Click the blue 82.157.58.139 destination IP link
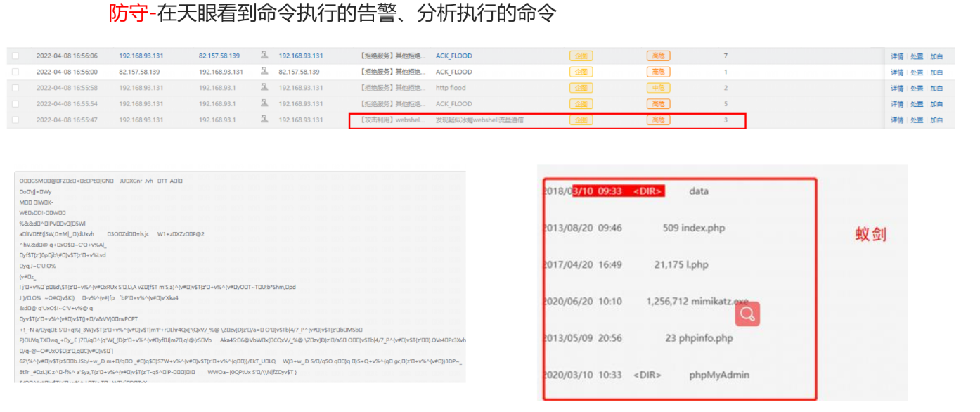 pos(219,56)
